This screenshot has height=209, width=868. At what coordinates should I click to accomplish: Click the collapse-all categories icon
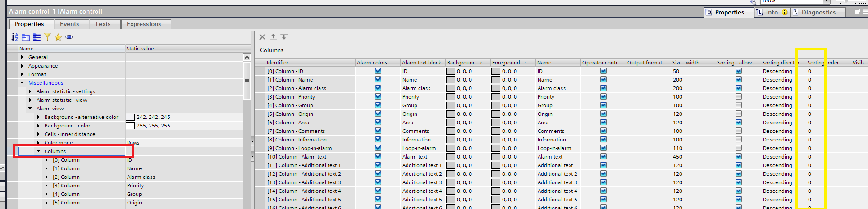point(26,37)
